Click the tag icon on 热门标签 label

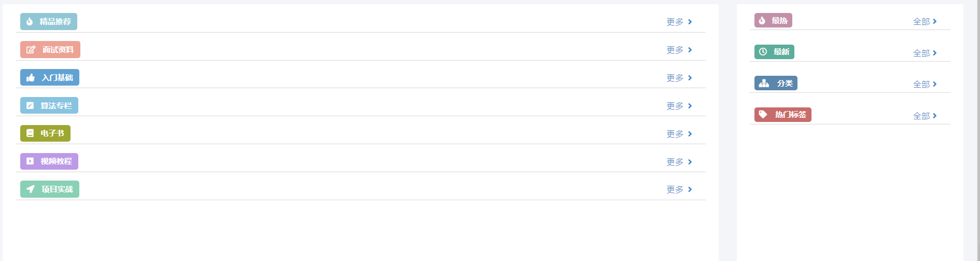(763, 115)
